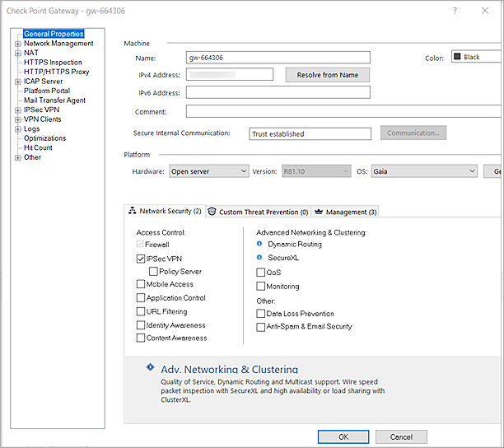Image resolution: width=504 pixels, height=448 pixels.
Task: Expand the VPN Clients tree node
Action: pyautogui.click(x=18, y=119)
